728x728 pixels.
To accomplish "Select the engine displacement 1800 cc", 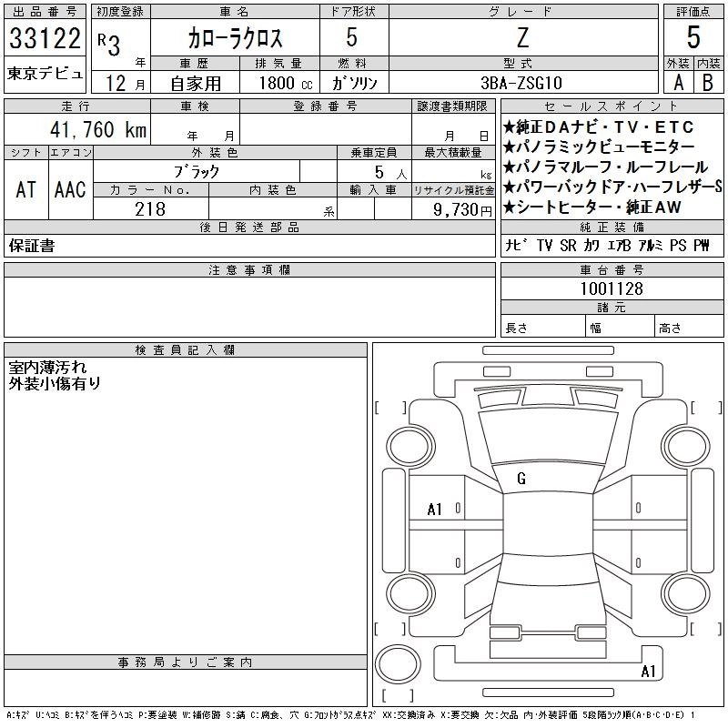I will click(x=286, y=83).
